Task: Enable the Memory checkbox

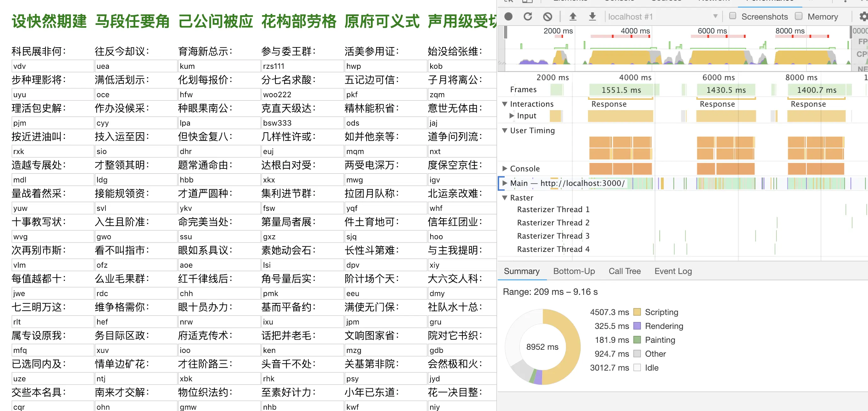Action: coord(798,16)
